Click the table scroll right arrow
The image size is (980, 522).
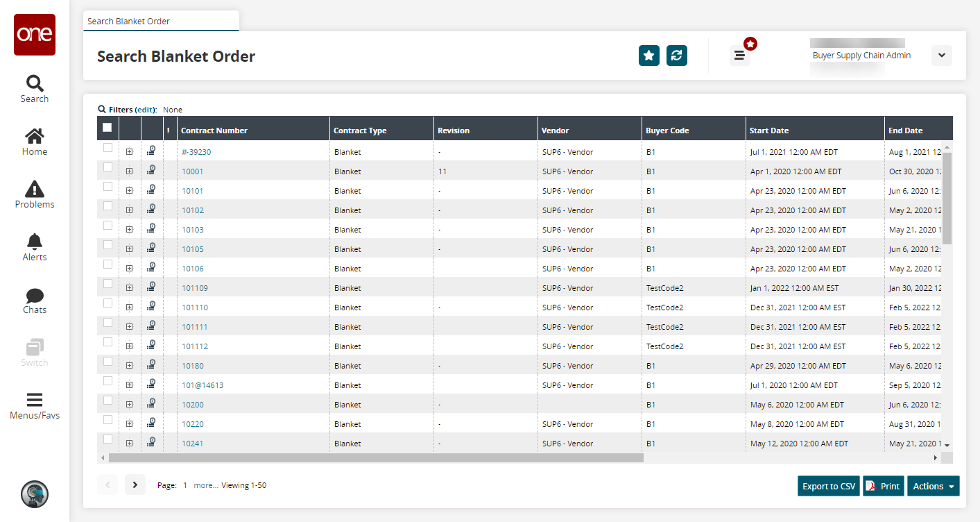[x=935, y=458]
